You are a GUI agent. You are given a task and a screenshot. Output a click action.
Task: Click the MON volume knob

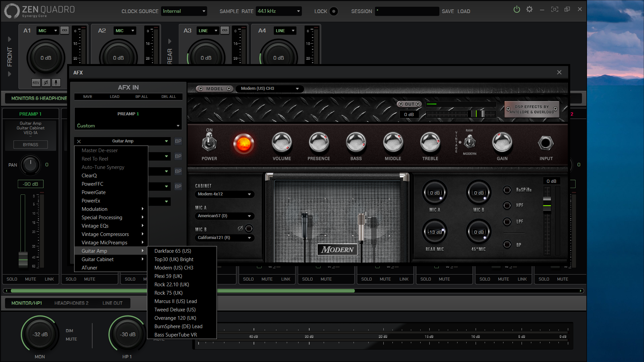40,335
